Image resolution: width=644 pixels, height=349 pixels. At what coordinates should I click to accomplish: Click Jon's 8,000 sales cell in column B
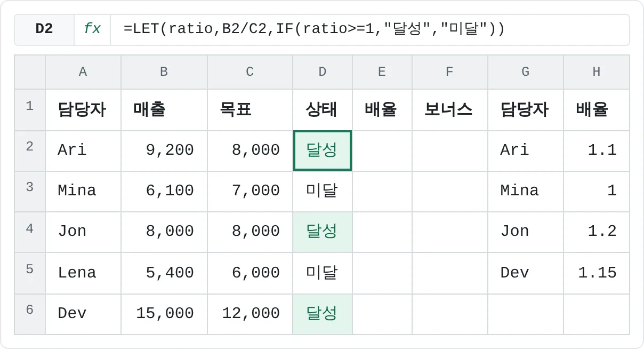click(164, 232)
